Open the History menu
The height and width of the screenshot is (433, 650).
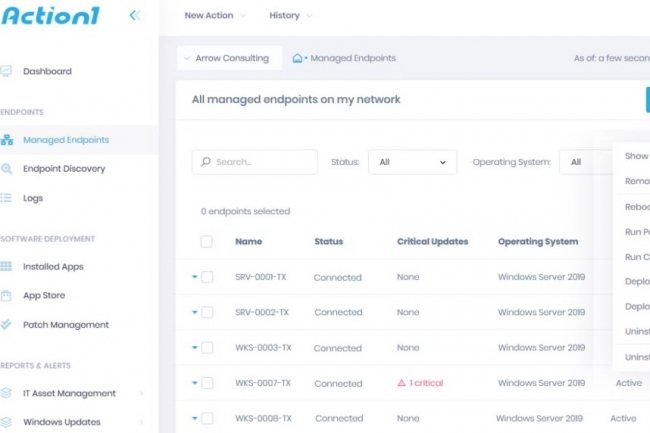(x=290, y=16)
